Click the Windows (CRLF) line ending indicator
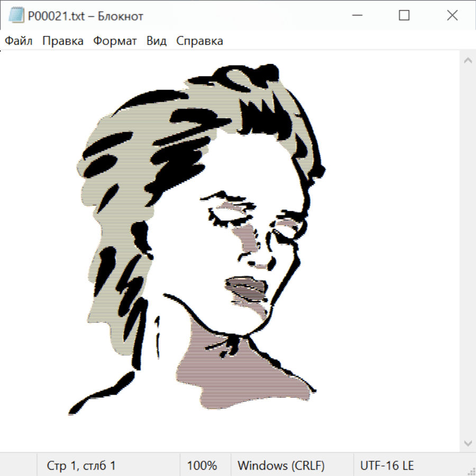476x476 pixels. [x=281, y=465]
